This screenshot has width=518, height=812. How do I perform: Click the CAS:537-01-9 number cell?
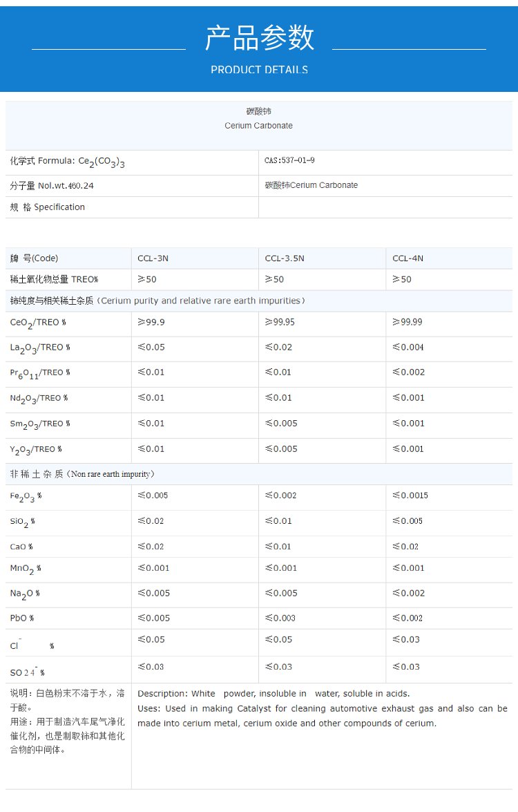pos(289,160)
